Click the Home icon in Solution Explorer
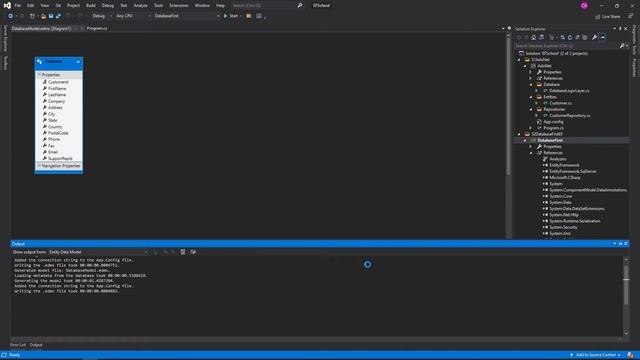 click(x=533, y=38)
